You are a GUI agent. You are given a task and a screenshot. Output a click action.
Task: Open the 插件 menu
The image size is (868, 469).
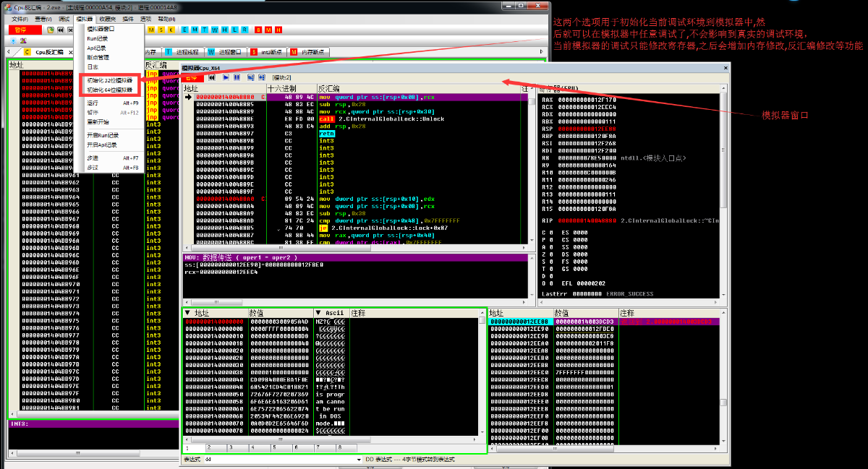tap(128, 19)
